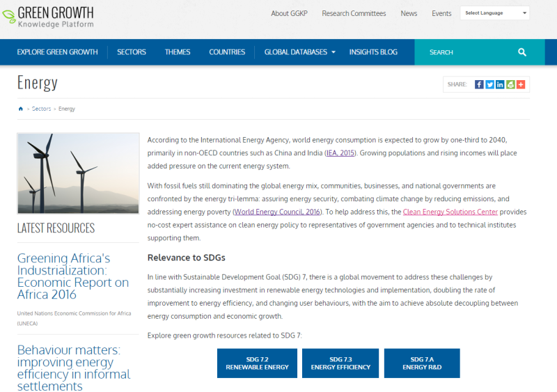Open the SDG 7.A Energy R&D button
The height and width of the screenshot is (392, 557).
click(422, 363)
